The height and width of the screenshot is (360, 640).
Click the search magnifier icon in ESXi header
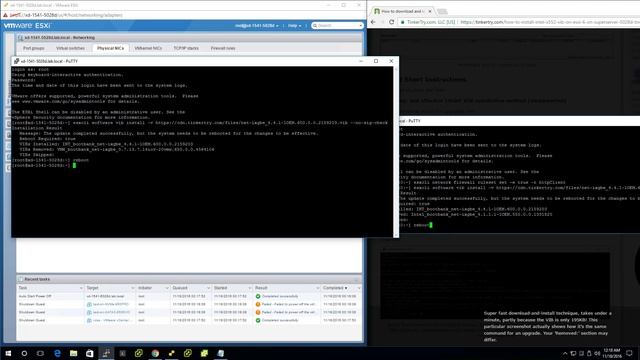point(315,25)
